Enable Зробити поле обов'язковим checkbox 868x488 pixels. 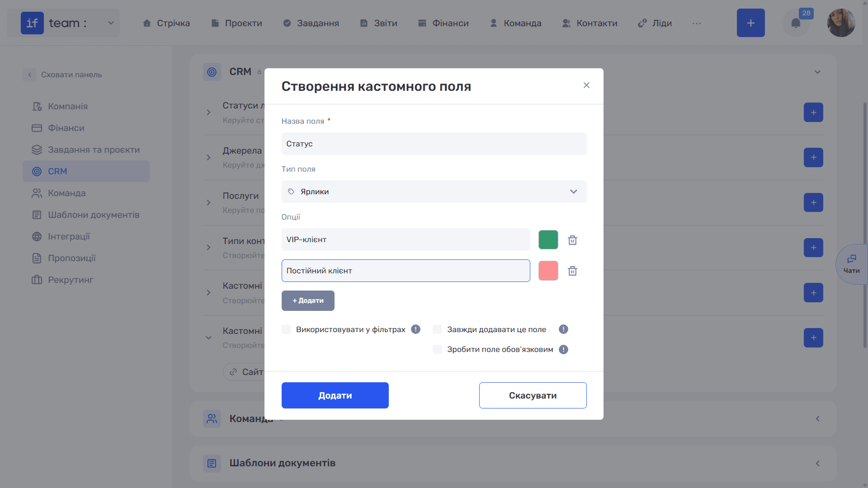coord(437,350)
